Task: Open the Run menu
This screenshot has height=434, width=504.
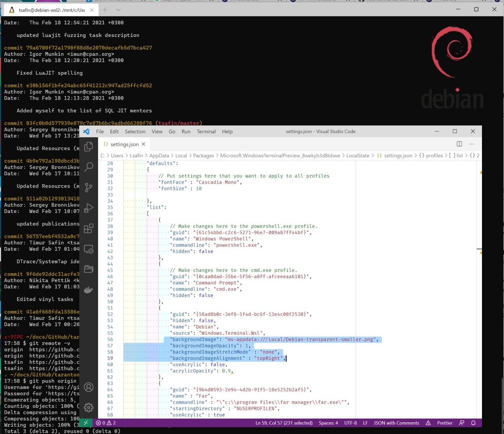Action: (186, 131)
